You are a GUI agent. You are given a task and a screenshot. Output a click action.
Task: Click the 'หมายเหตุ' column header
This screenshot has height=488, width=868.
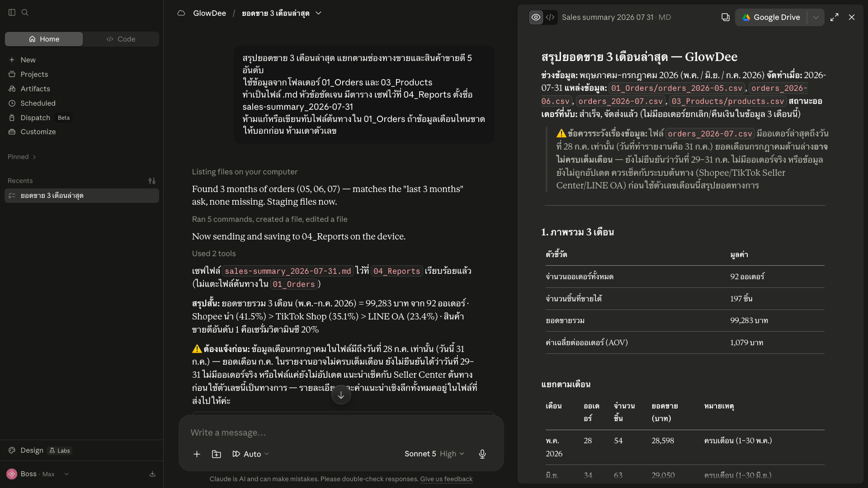719,406
